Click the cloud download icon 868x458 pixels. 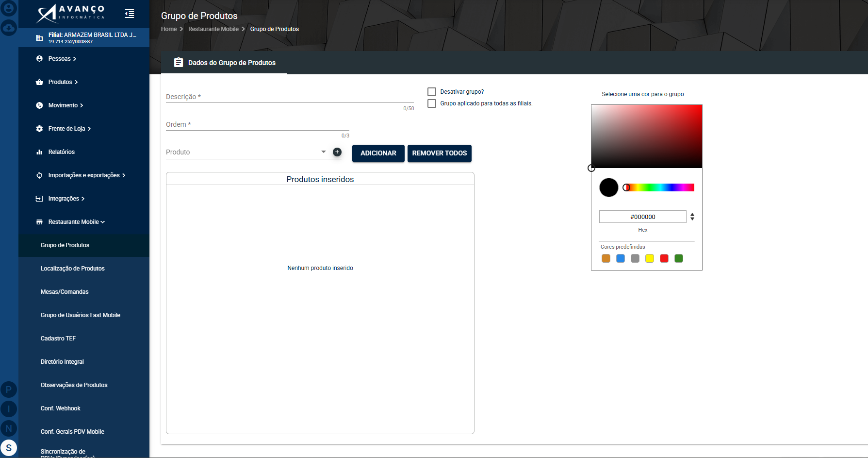coord(9,28)
